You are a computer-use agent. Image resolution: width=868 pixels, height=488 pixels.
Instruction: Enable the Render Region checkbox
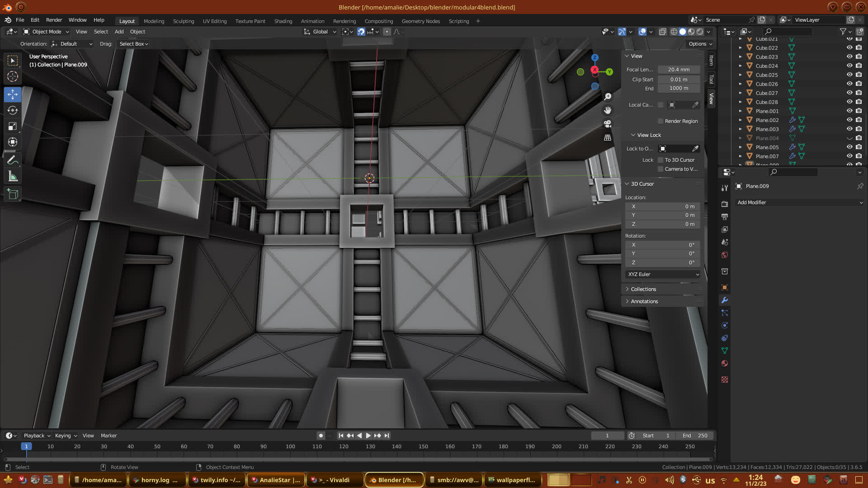[x=660, y=121]
